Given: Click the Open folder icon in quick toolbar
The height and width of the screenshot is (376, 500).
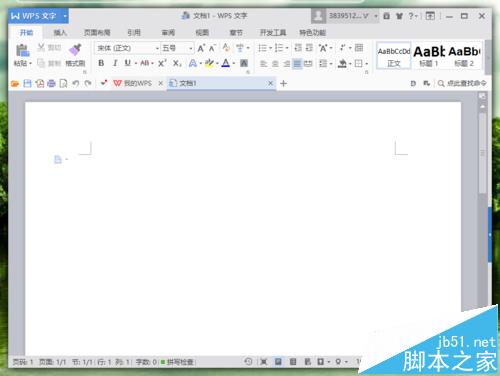Looking at the screenshot, I should coord(15,83).
